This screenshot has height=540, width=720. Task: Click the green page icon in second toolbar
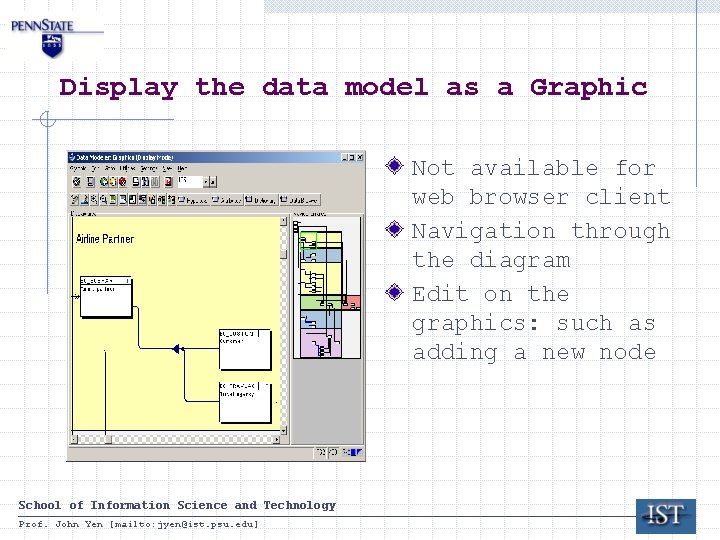pos(113,199)
